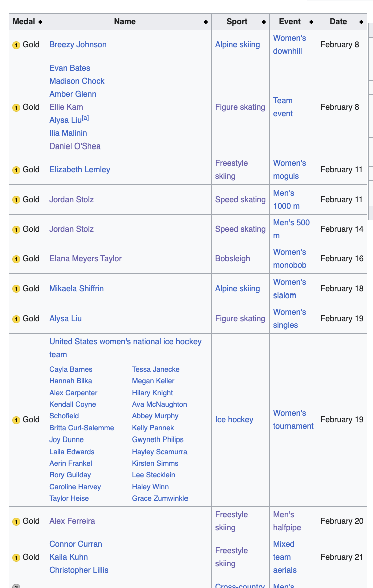This screenshot has width=373, height=588.
Task: Click gold medal icon in Alex Ferreira row
Action: tap(16, 521)
